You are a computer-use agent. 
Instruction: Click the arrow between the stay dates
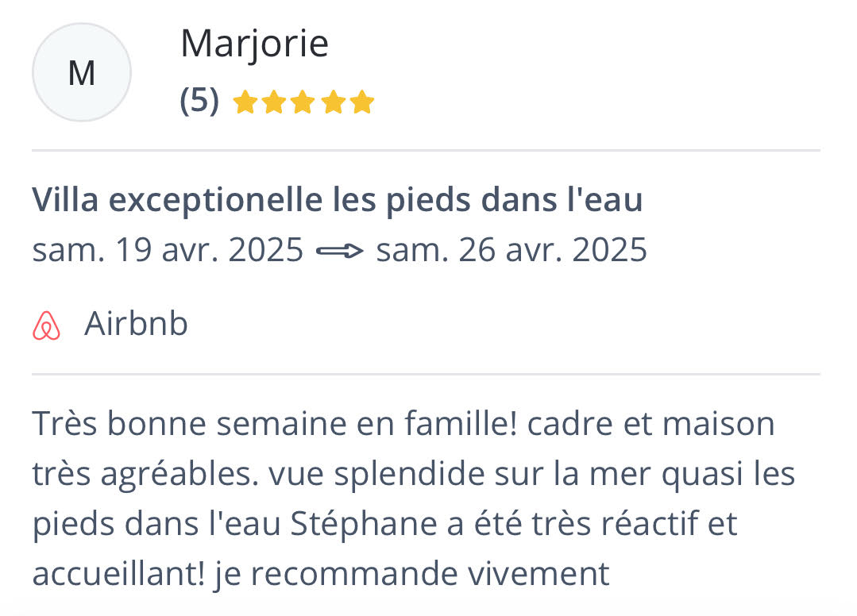pyautogui.click(x=339, y=251)
